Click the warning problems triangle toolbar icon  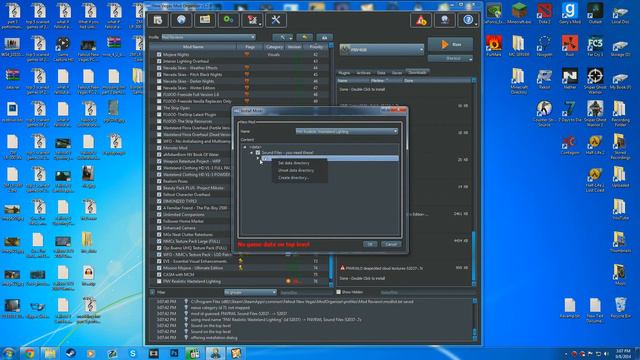point(421,20)
